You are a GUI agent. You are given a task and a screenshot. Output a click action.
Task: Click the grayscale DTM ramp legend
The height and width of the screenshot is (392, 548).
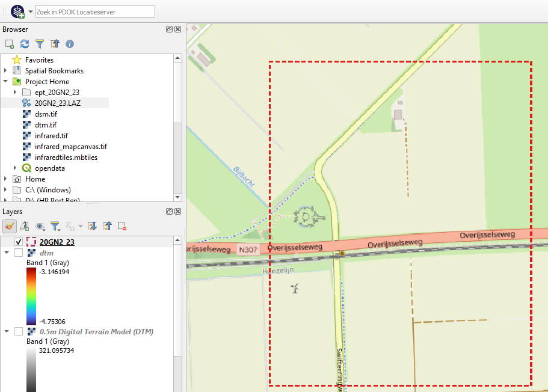tap(31, 369)
